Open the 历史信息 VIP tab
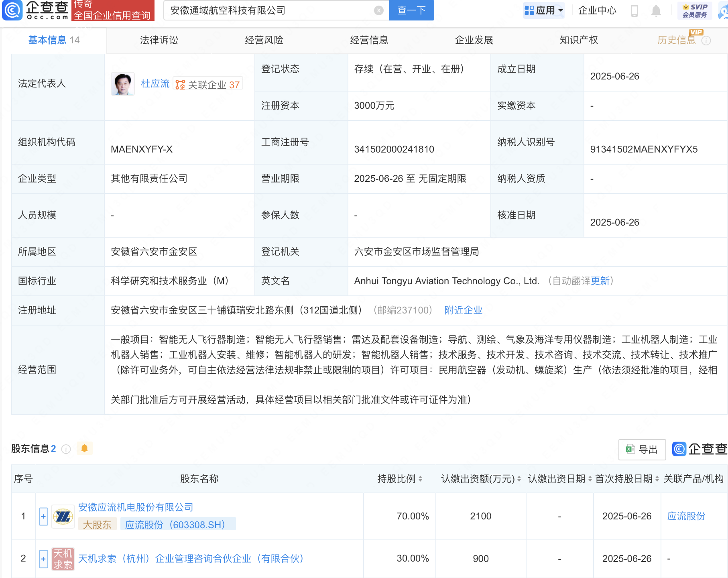728x578 pixels. point(677,40)
